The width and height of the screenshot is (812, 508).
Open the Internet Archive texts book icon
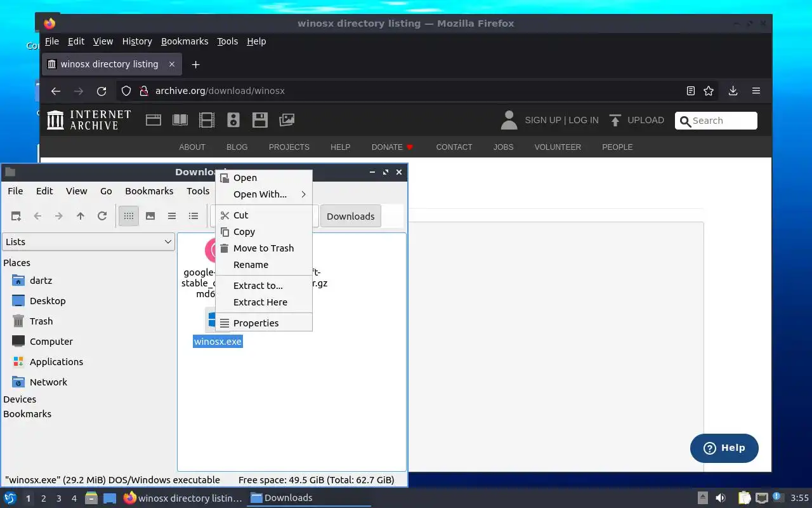pos(180,120)
